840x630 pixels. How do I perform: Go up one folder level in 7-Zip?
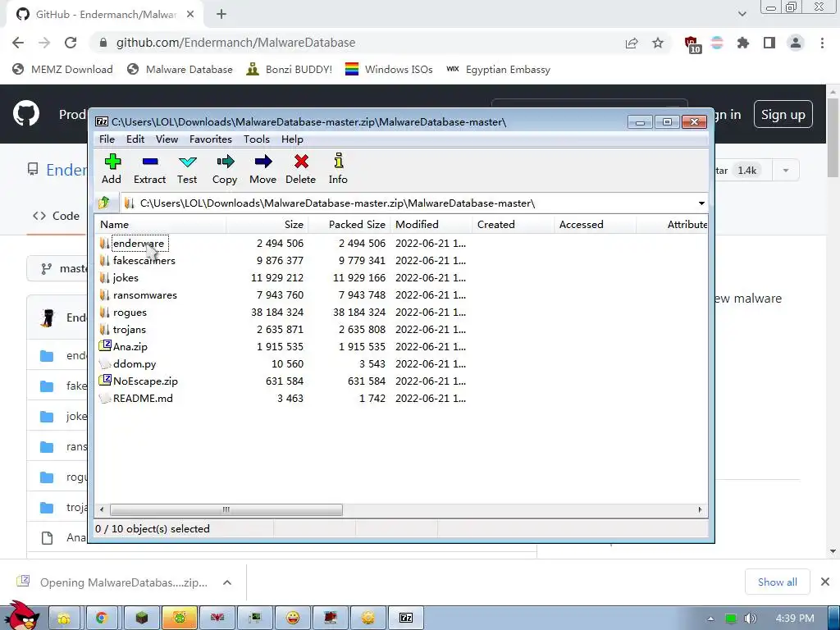click(104, 203)
